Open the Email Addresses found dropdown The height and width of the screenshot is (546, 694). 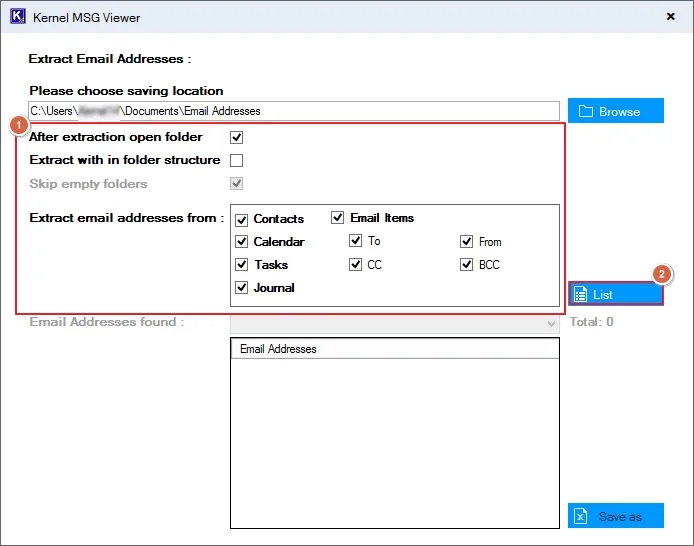pyautogui.click(x=394, y=323)
